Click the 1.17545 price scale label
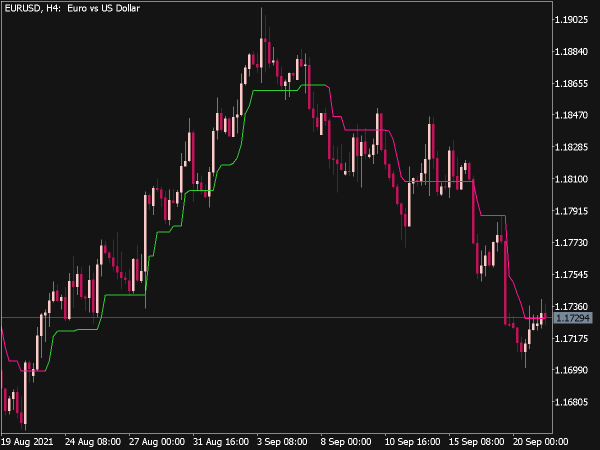Image resolution: width=600 pixels, height=450 pixels. pos(571,275)
